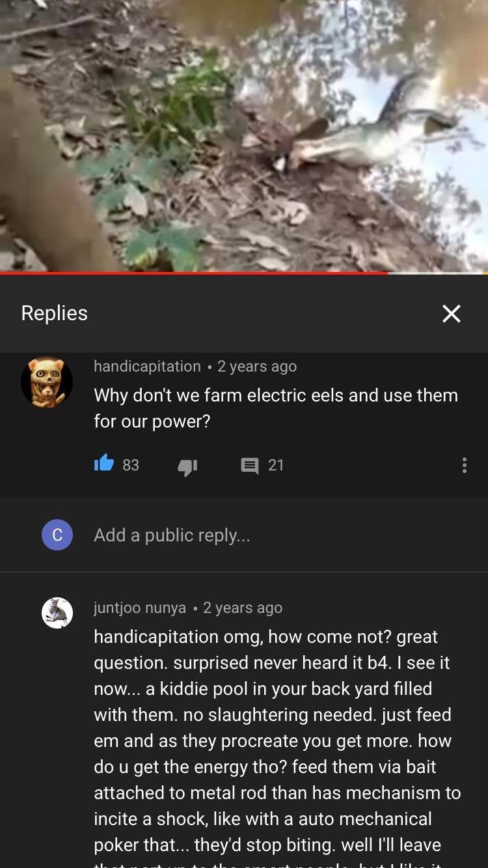Close the Replies panel with the X
The image size is (488, 868).
[x=451, y=314]
